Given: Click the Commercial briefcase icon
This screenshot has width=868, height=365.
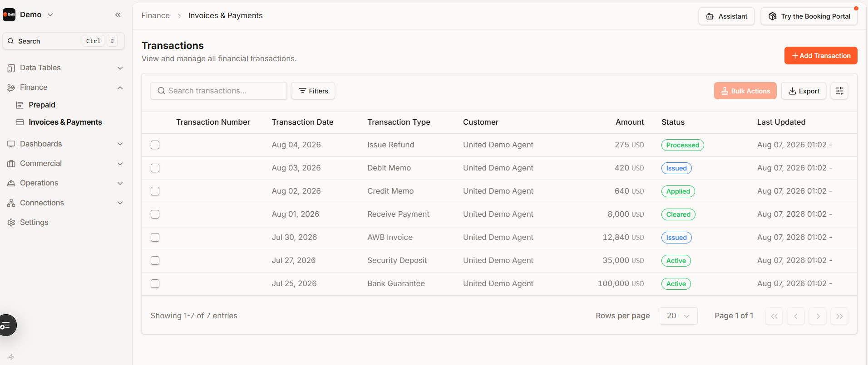Looking at the screenshot, I should [11, 164].
